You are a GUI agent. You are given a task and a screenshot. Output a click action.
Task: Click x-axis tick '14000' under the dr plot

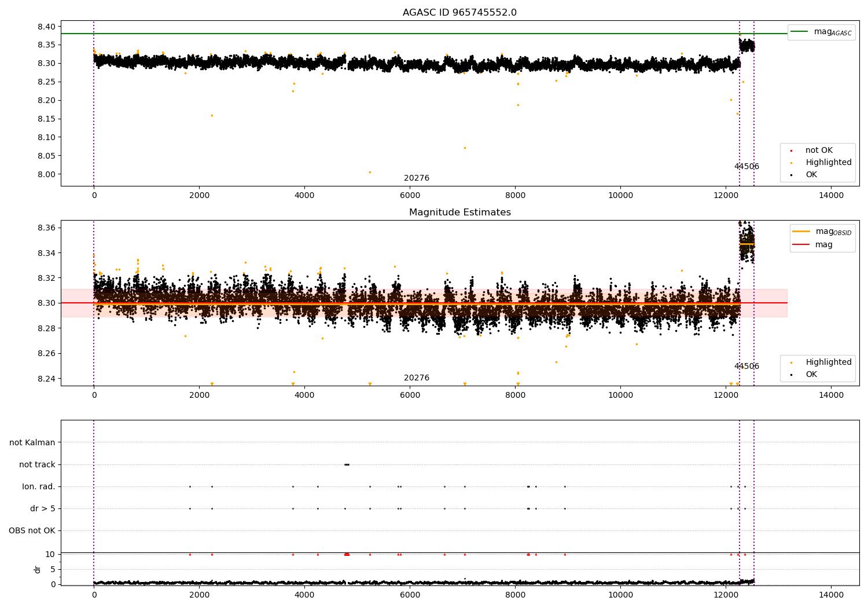pos(832,595)
